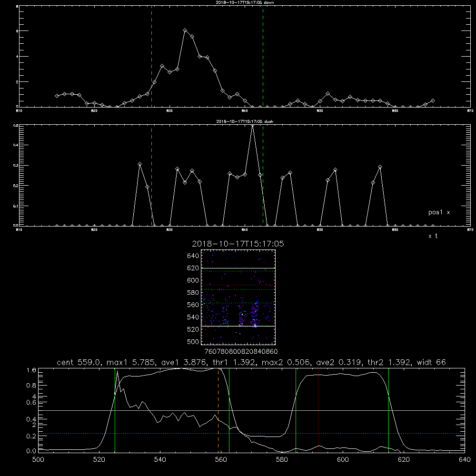The height and width of the screenshot is (476, 476).
Task: Click the 'widt 66' statistic
Action: click(x=431, y=362)
